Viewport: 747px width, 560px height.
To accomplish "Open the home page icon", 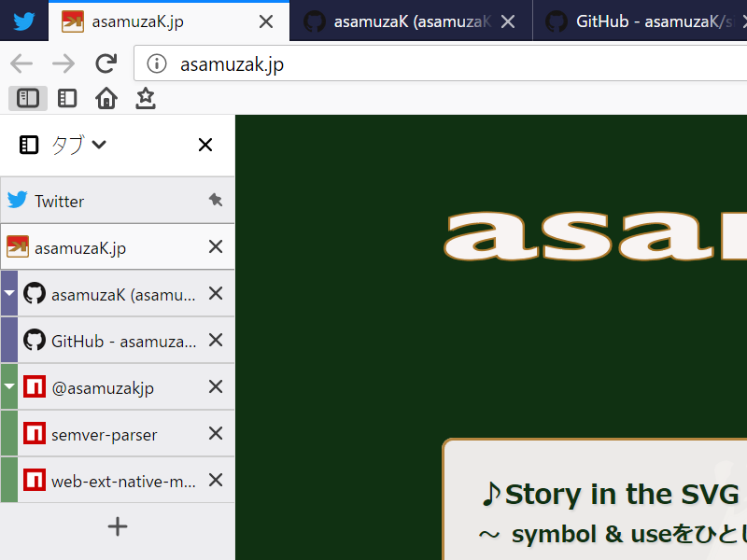I will pyautogui.click(x=106, y=98).
